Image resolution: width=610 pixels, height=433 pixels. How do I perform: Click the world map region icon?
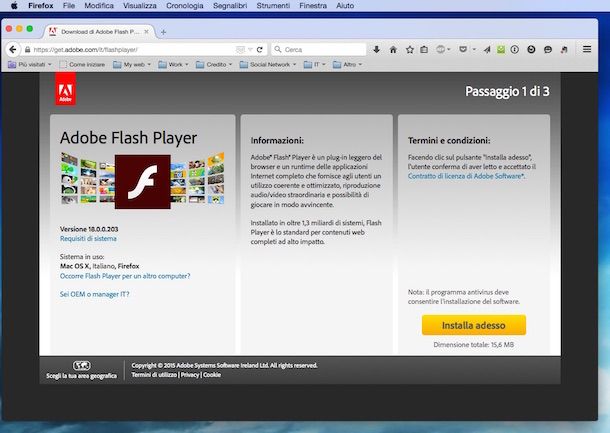coord(82,365)
